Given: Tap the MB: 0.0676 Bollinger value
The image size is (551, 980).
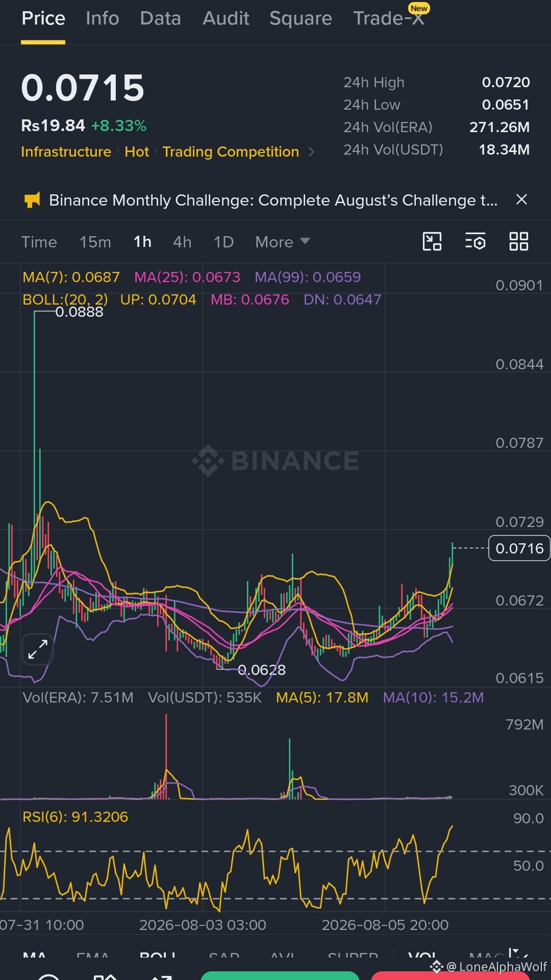Looking at the screenshot, I should tap(250, 299).
